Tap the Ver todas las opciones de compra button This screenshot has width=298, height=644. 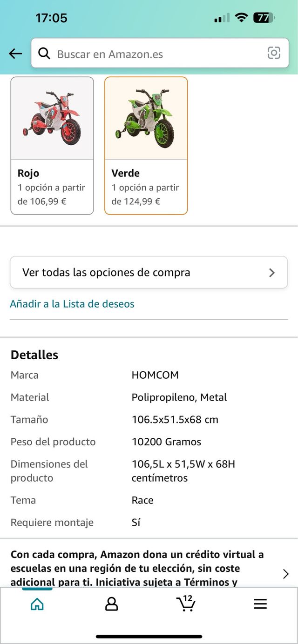click(x=149, y=272)
